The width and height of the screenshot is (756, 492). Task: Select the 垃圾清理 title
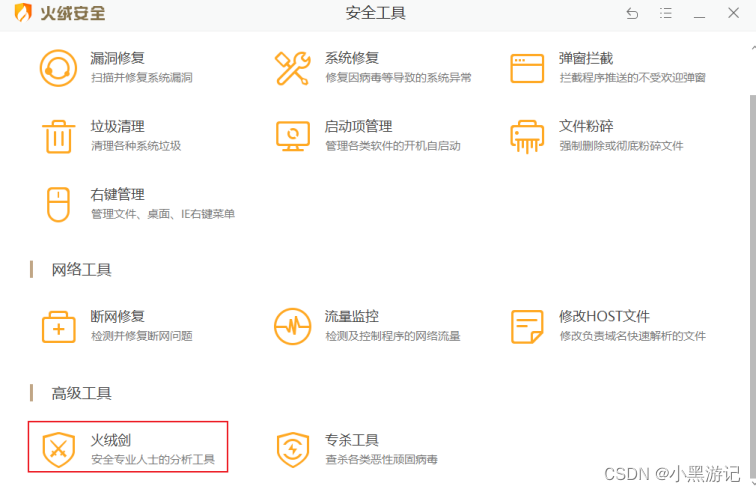point(117,126)
